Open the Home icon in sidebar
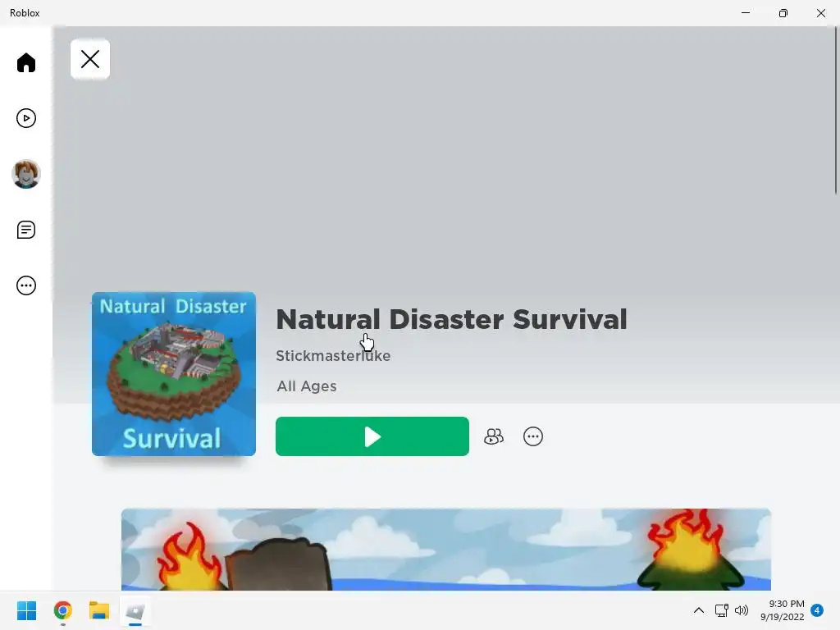Image resolution: width=840 pixels, height=630 pixels. click(25, 62)
